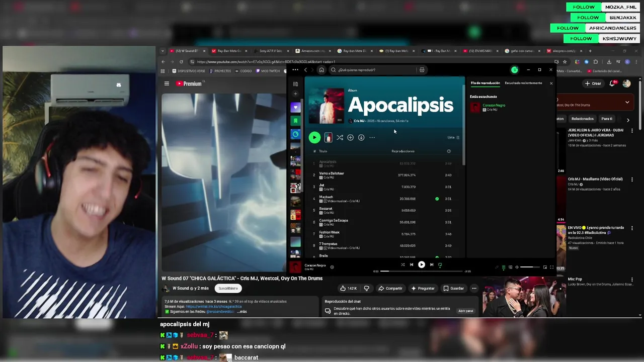644x362 pixels.
Task: Hit the play/pause button in the player bar
Action: coord(422,264)
